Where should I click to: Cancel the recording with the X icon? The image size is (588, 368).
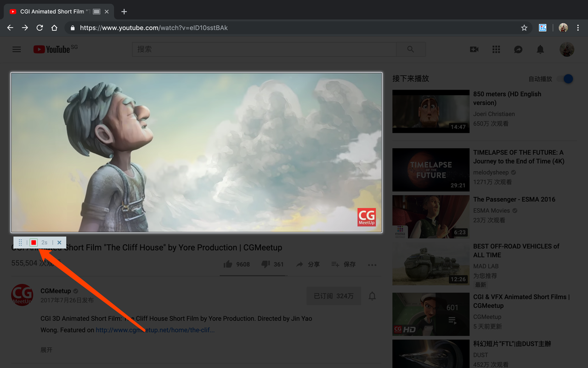59,242
